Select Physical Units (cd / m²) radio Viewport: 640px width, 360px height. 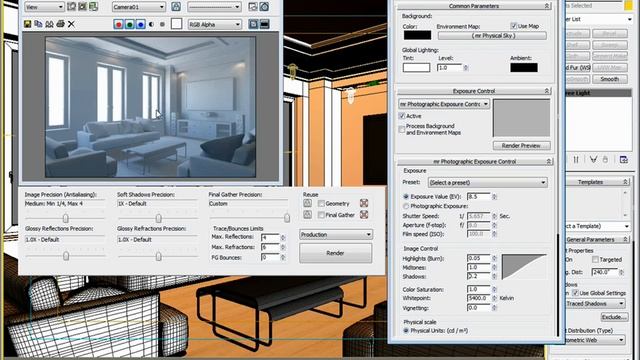click(x=406, y=331)
